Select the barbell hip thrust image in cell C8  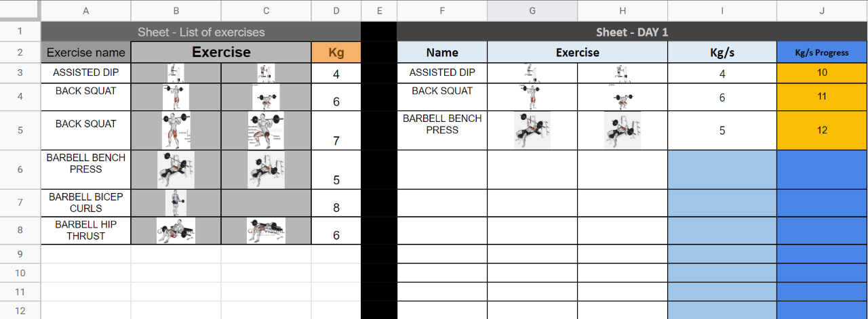point(266,231)
